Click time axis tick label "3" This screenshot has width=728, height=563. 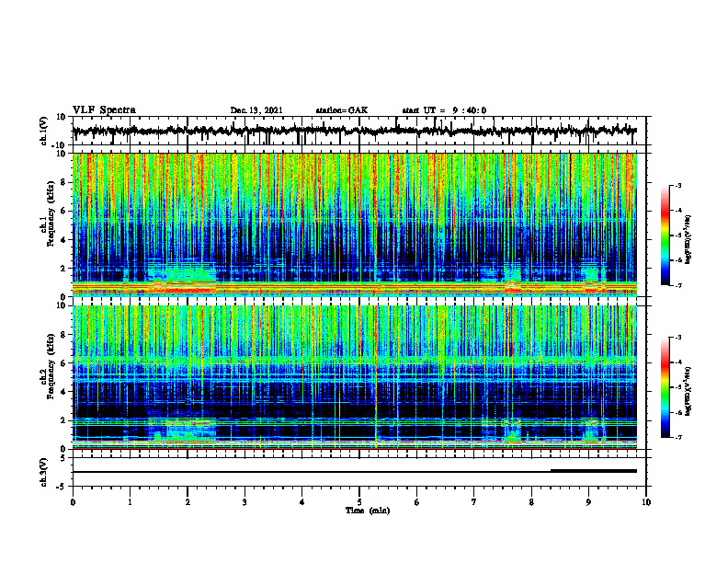pos(245,502)
